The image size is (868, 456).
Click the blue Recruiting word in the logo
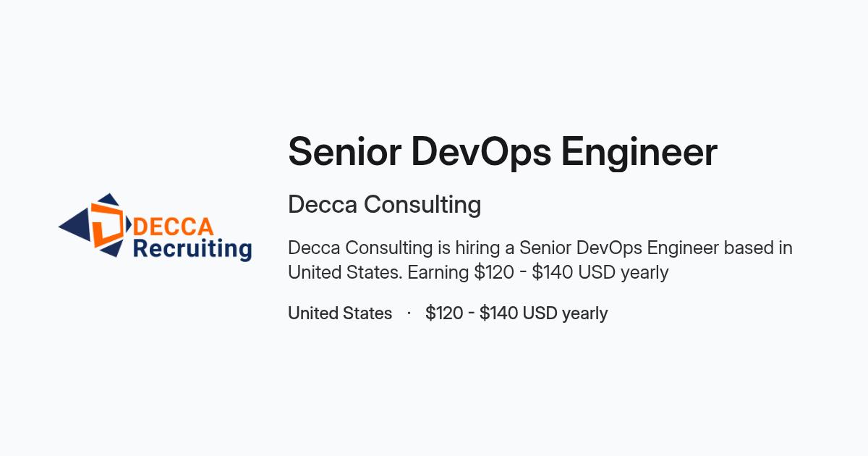pyautogui.click(x=192, y=249)
